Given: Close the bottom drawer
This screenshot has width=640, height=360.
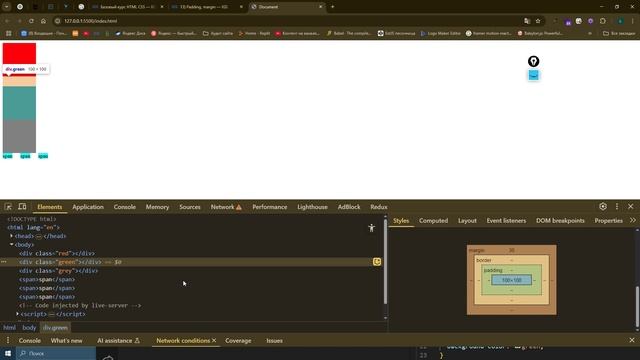Looking at the screenshot, I should (x=632, y=340).
